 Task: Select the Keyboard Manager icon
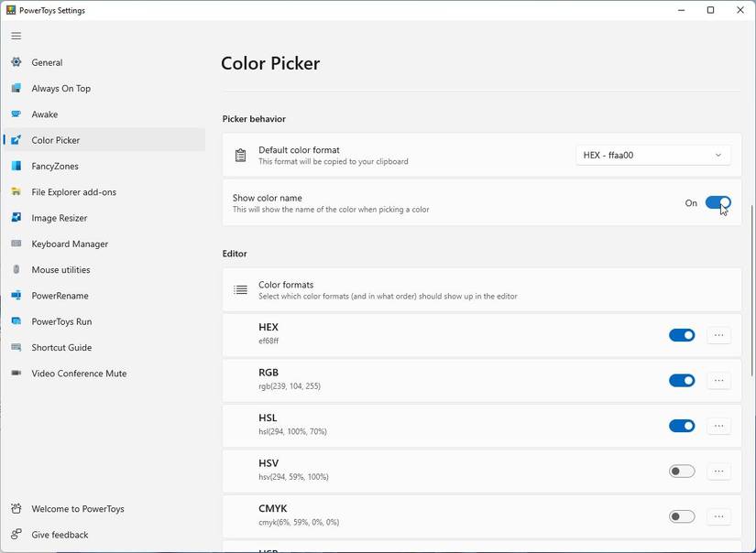click(16, 244)
